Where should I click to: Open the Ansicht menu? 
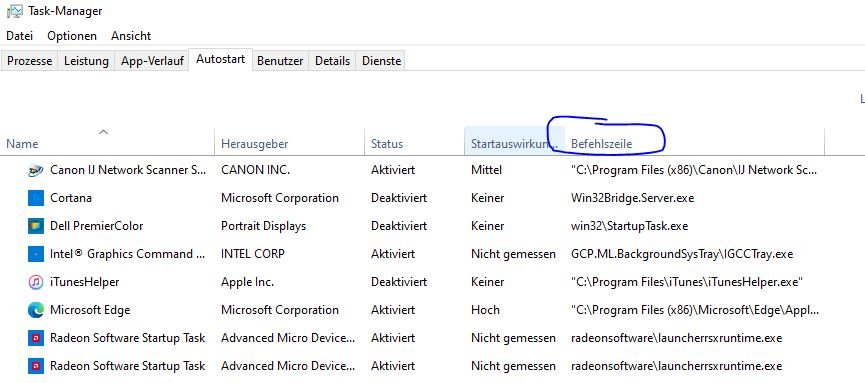coord(131,36)
